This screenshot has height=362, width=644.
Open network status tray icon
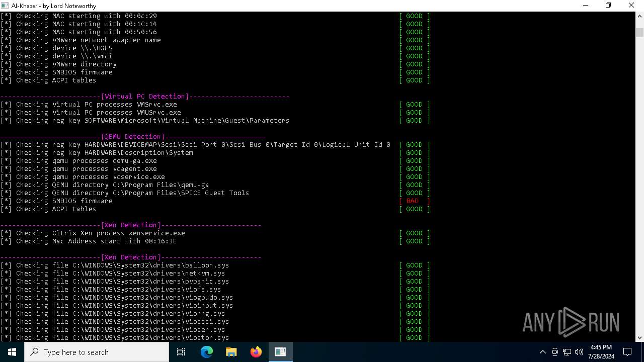click(x=567, y=352)
